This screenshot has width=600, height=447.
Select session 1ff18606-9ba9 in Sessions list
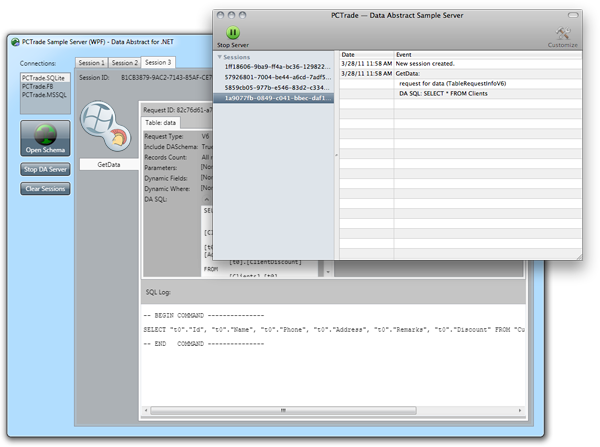(x=274, y=67)
